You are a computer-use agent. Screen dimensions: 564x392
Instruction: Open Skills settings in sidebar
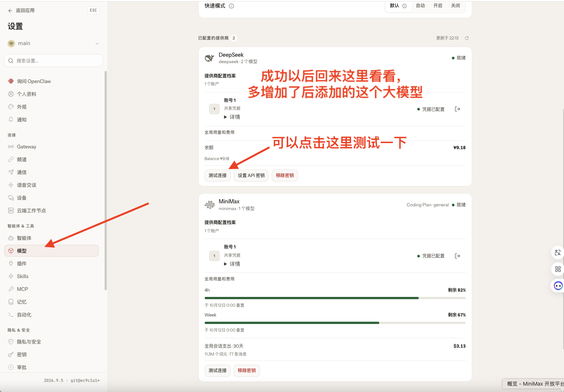(x=52, y=276)
